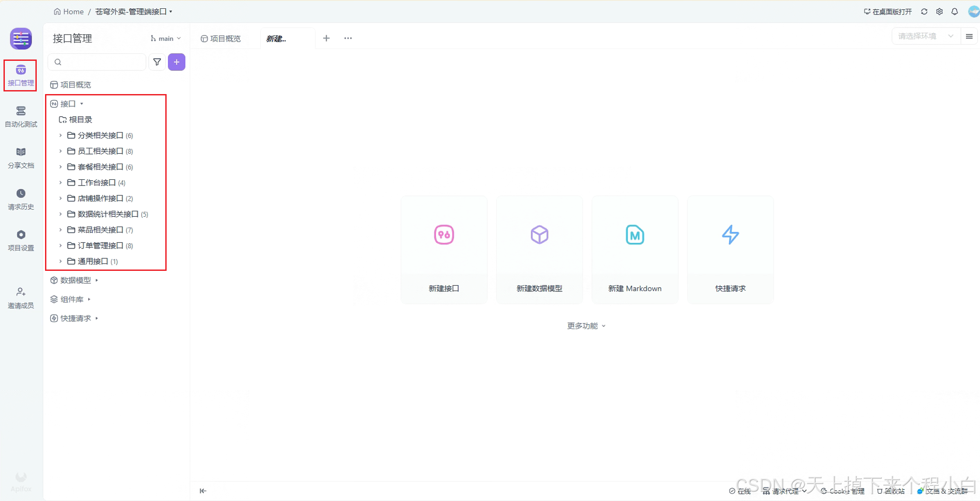Click the purple plus add button
The height and width of the screenshot is (501, 980).
[177, 62]
